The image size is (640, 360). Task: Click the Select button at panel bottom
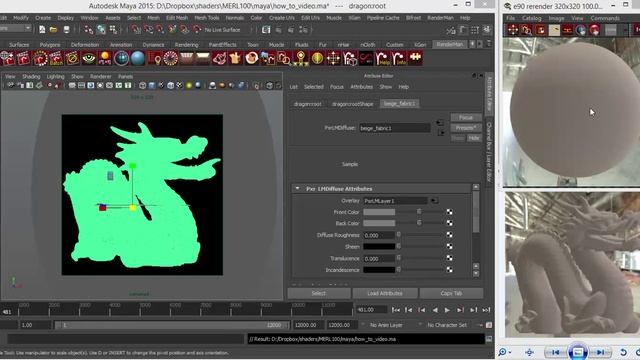tap(319, 293)
